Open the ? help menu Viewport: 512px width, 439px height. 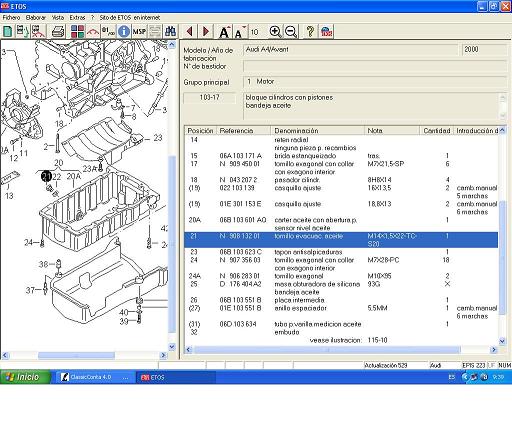[x=92, y=17]
